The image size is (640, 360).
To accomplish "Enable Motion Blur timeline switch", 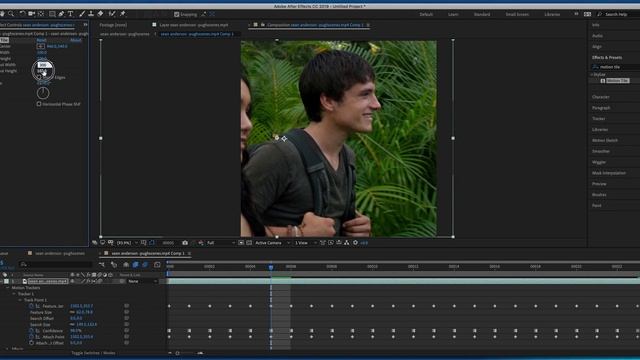I will [145, 265].
